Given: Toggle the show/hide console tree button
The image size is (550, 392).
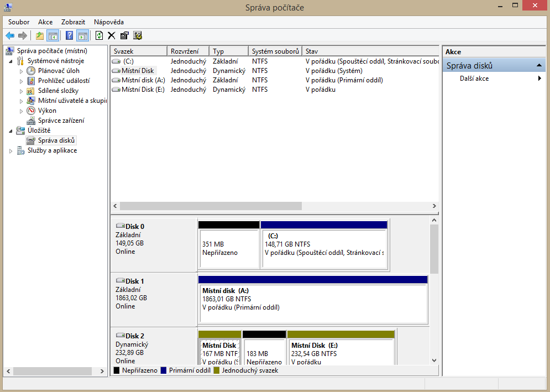Looking at the screenshot, I should (x=53, y=36).
